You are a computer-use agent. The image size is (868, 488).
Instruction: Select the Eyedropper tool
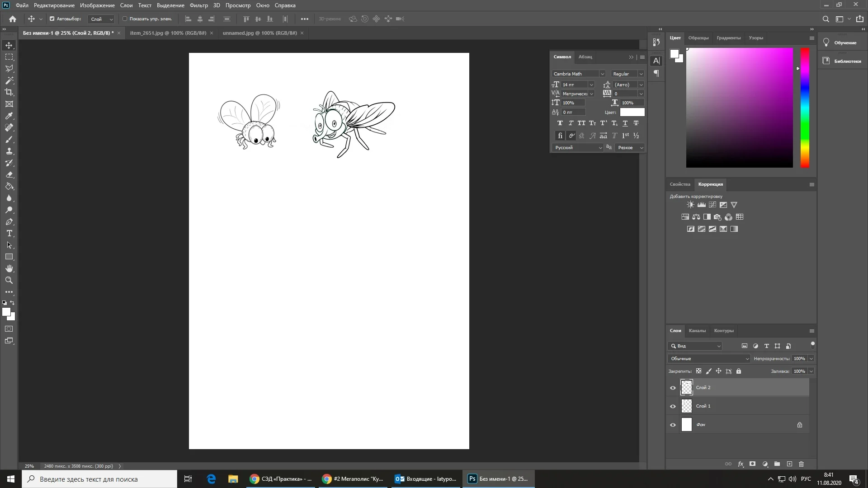coord(9,116)
